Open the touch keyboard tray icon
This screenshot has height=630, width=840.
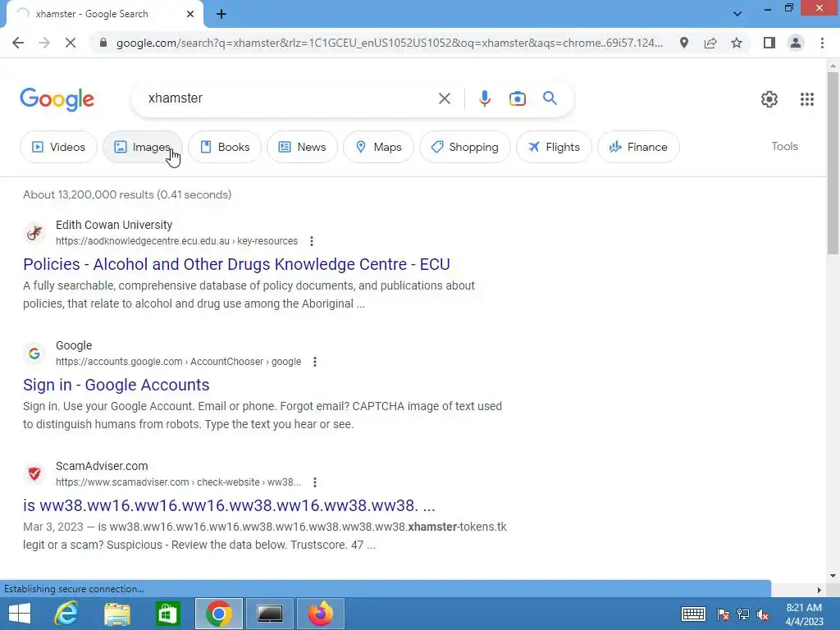click(x=693, y=614)
